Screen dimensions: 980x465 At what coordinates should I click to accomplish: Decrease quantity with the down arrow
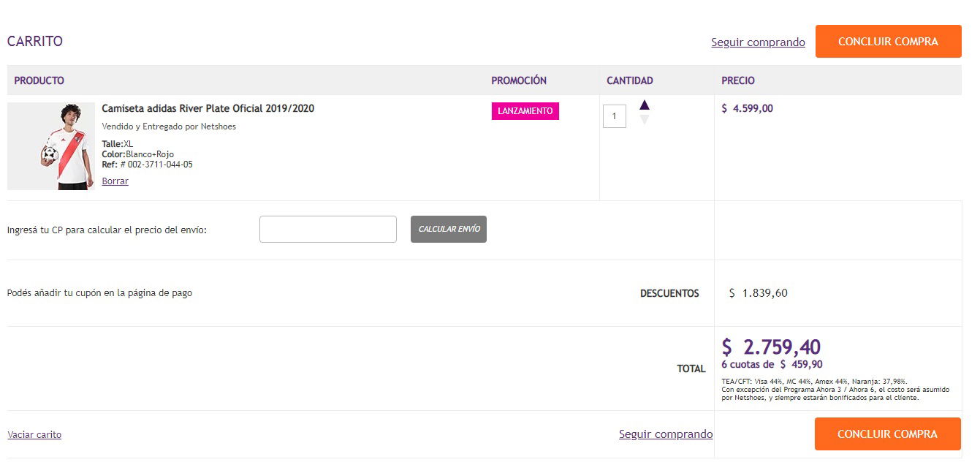[644, 120]
